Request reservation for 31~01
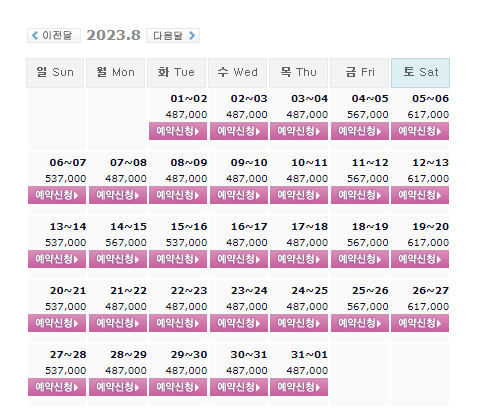Viewport: 479px width, 419px height. [x=299, y=387]
